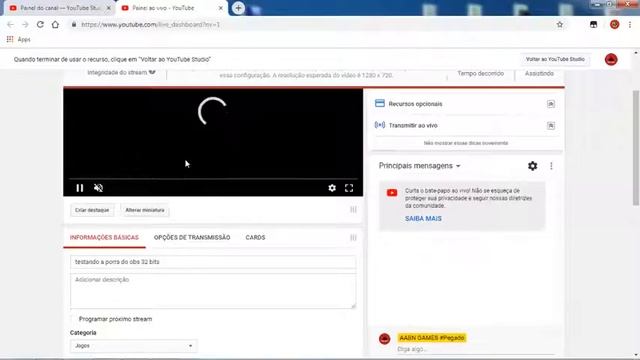640x360 pixels.
Task: Go to browser home page
Action: pyautogui.click(x=55, y=24)
